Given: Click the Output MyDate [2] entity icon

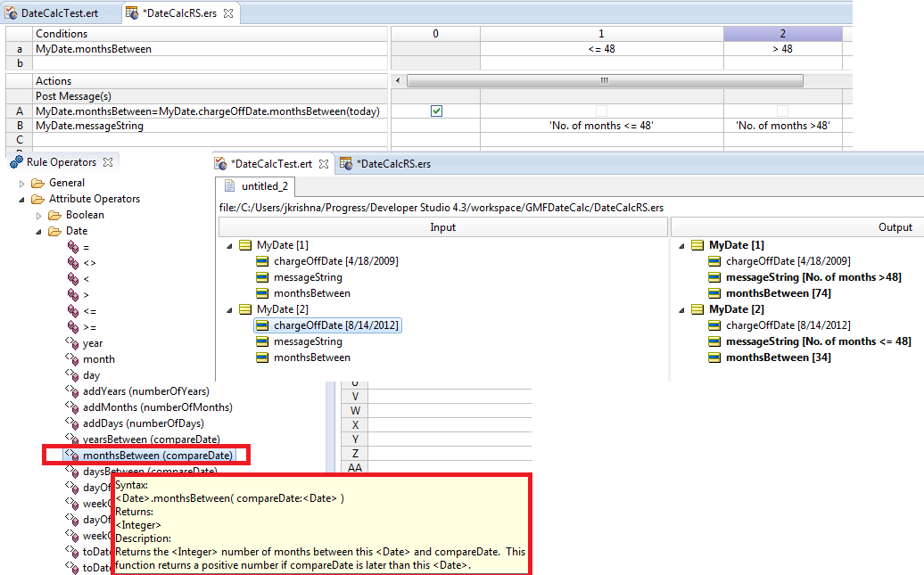Looking at the screenshot, I should coord(697,309).
